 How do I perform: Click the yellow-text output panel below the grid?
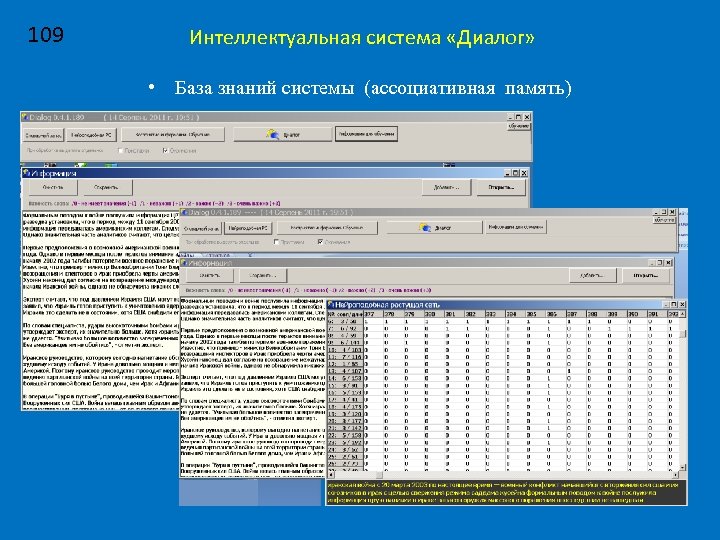coord(506,492)
